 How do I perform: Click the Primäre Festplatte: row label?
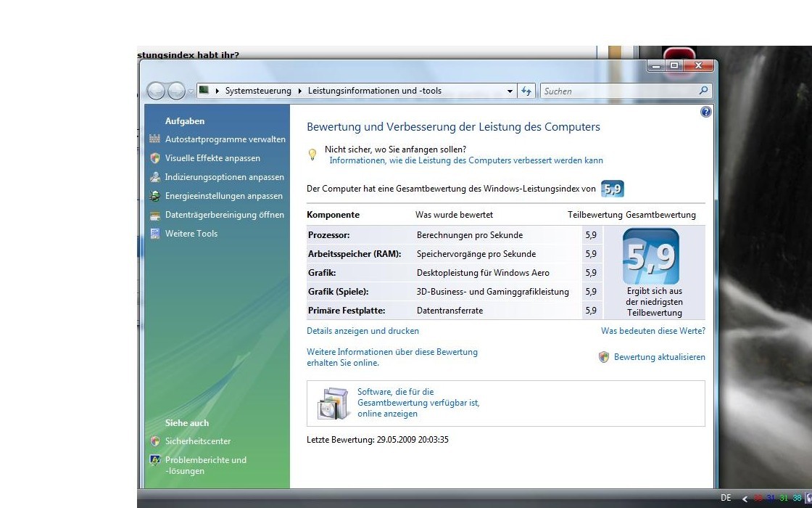click(347, 311)
